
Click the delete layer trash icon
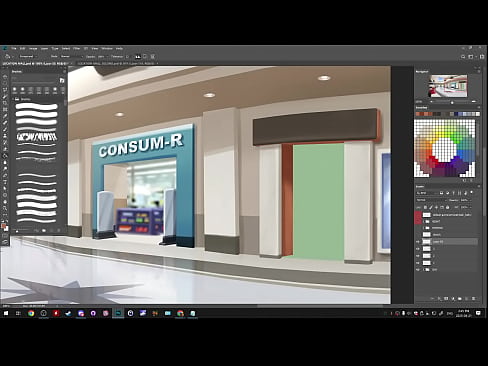pyautogui.click(x=473, y=299)
